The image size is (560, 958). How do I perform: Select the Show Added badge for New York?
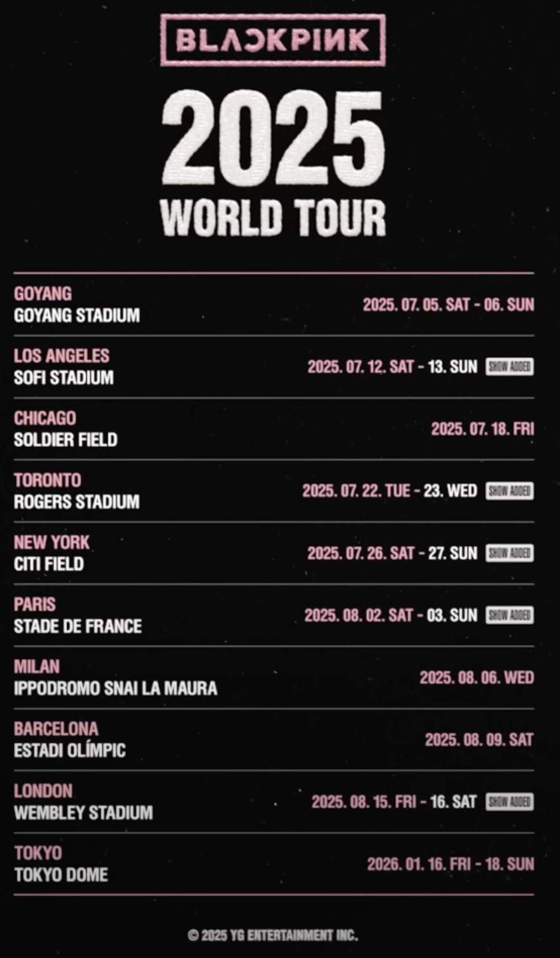point(509,553)
